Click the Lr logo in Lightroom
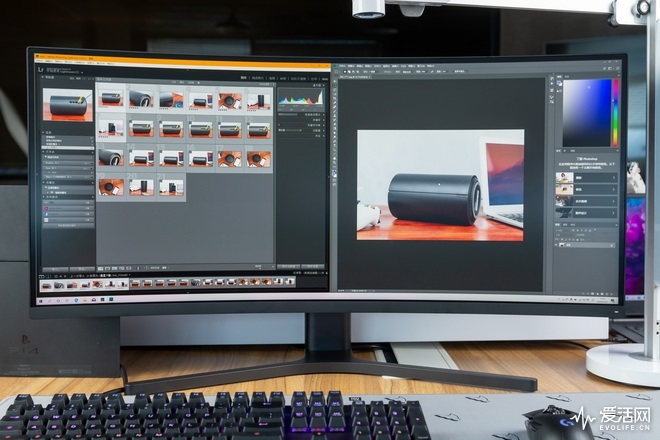Screen dimensions: 660x440 [40, 69]
